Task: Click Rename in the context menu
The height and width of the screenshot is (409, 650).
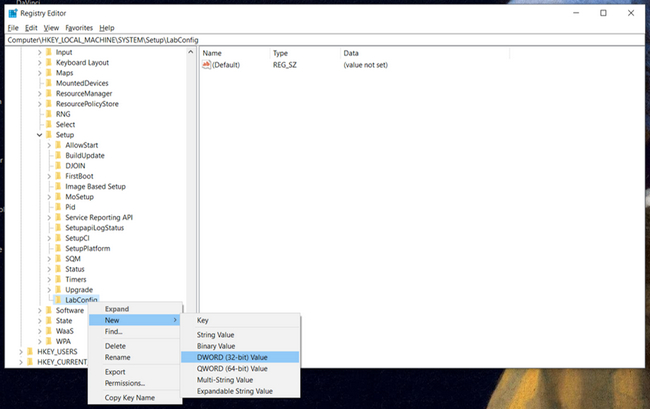Action: (135, 357)
